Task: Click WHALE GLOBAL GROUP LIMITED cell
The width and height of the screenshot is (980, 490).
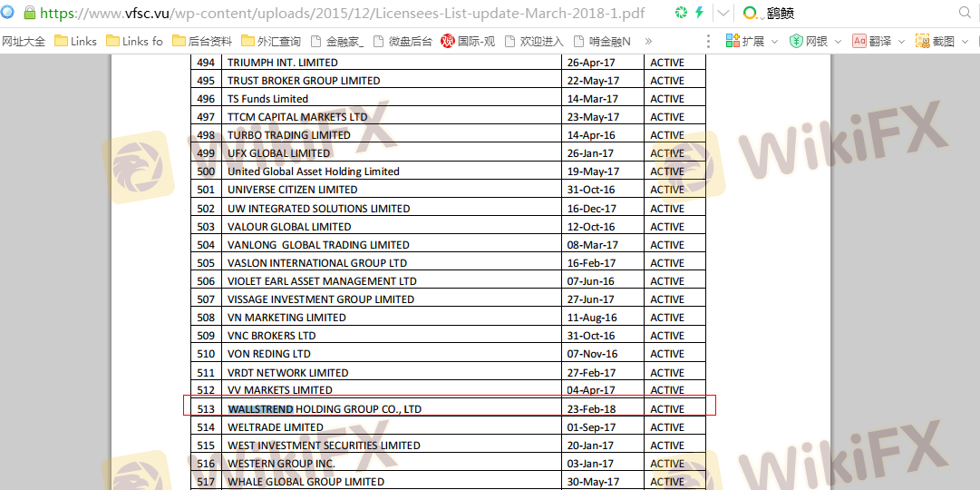Action: pos(392,482)
